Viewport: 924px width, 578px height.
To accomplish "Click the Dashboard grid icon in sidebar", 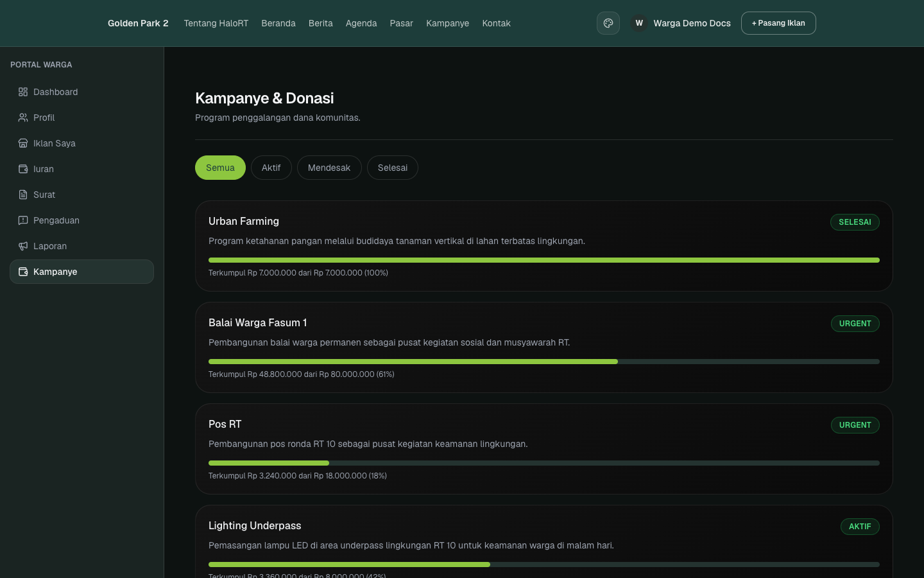I will (23, 92).
